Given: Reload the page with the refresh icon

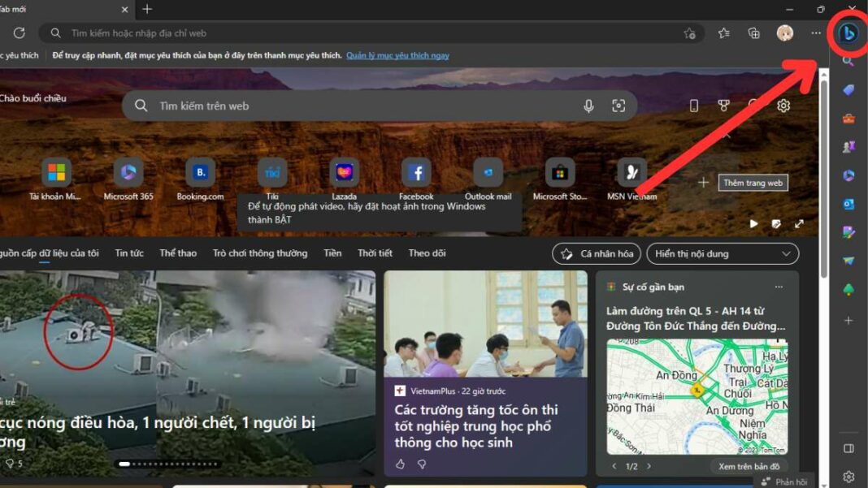Looking at the screenshot, I should 20,33.
